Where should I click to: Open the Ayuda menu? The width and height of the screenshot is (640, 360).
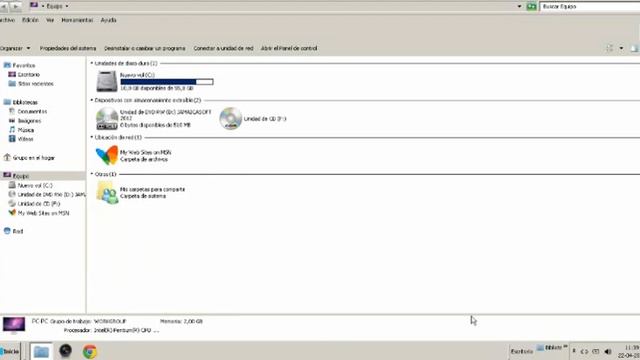pos(109,20)
